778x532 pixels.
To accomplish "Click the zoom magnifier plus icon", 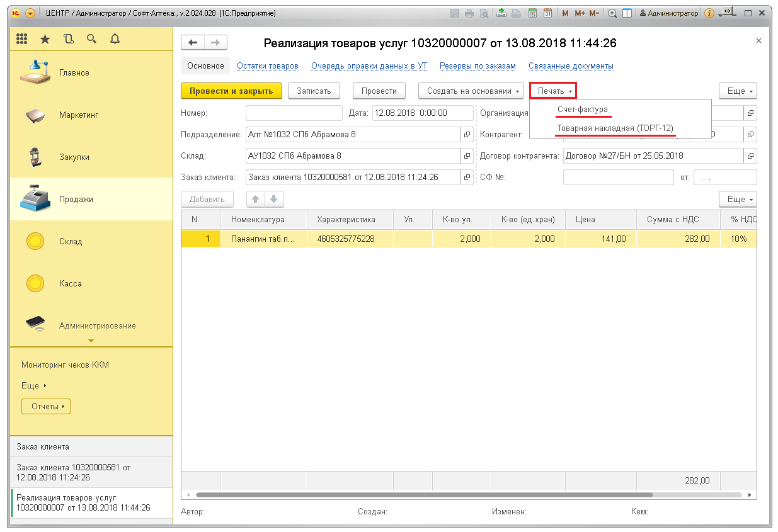I will point(612,13).
